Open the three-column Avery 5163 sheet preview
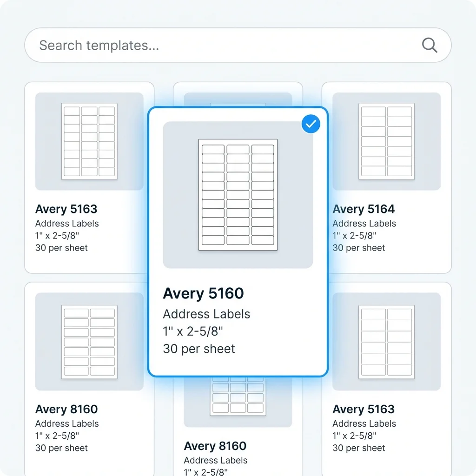 coord(89,141)
